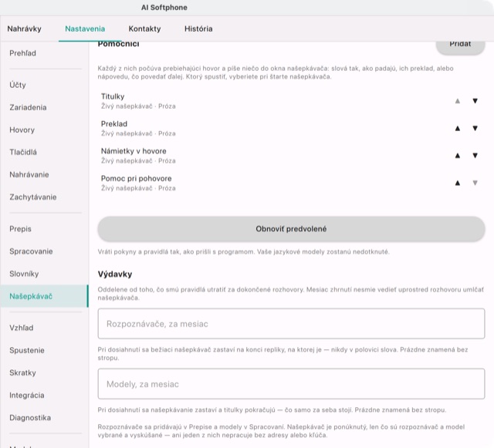The image size is (494, 448).
Task: Focus the Modely, za mesiac field
Action: pos(291,384)
